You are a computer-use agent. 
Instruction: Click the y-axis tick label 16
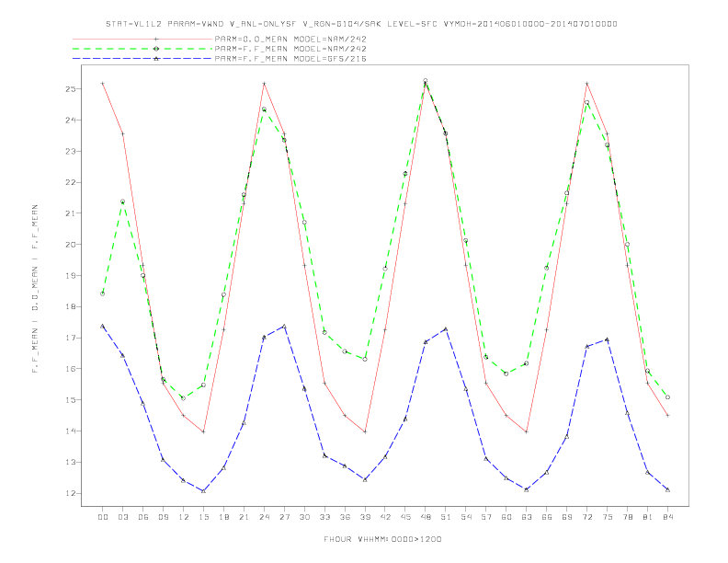pyautogui.click(x=71, y=369)
